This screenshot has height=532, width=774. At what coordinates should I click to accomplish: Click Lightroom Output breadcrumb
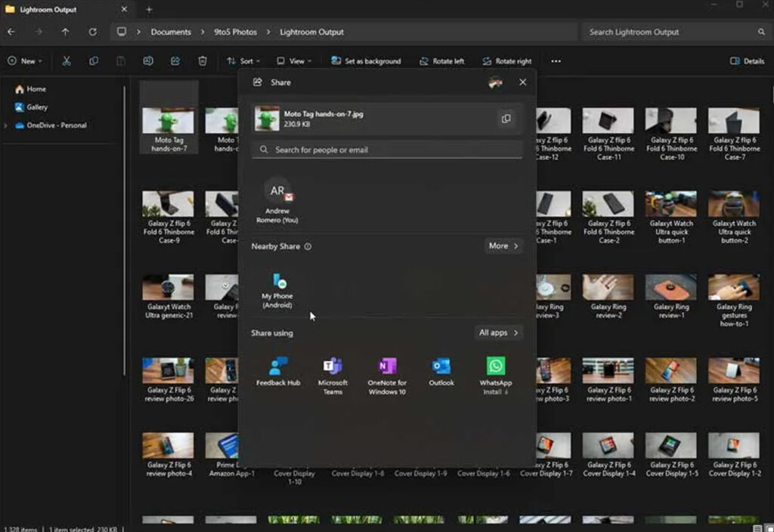(311, 32)
